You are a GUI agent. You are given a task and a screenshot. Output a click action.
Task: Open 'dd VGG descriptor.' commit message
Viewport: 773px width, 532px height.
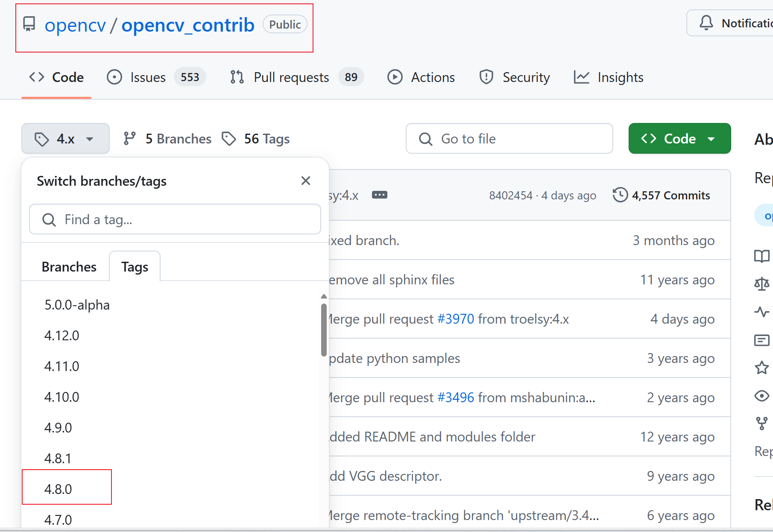click(385, 476)
